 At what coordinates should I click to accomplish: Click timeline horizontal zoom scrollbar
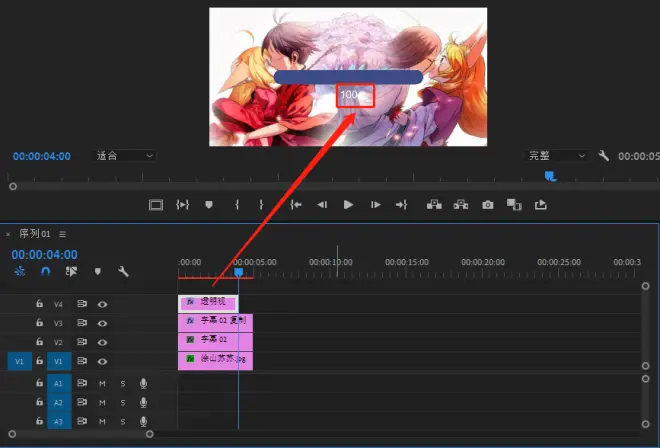(x=81, y=434)
